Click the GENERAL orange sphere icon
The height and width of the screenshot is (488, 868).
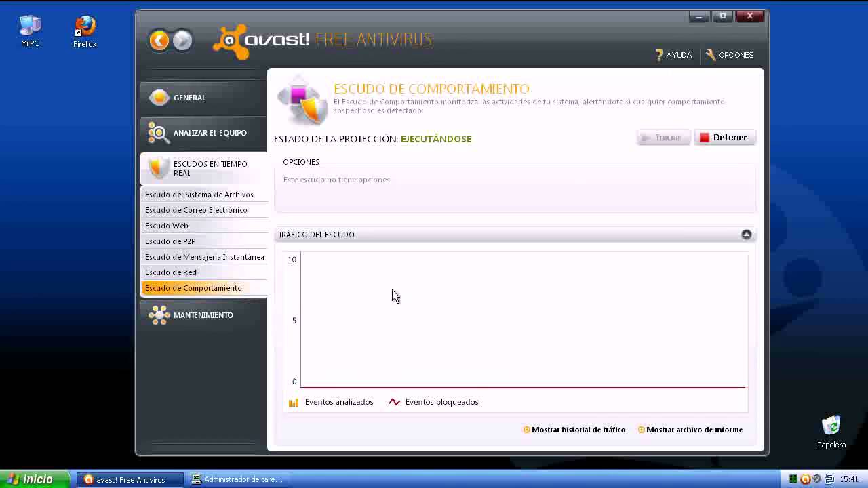pyautogui.click(x=159, y=98)
